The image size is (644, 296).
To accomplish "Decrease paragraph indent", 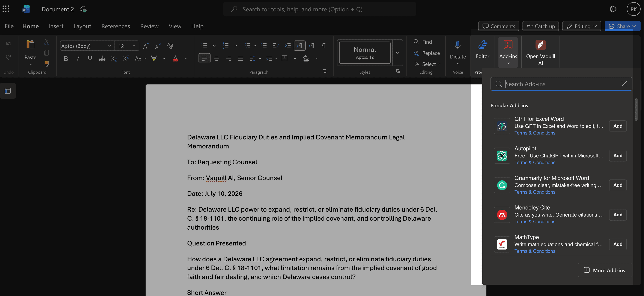I will click(275, 46).
